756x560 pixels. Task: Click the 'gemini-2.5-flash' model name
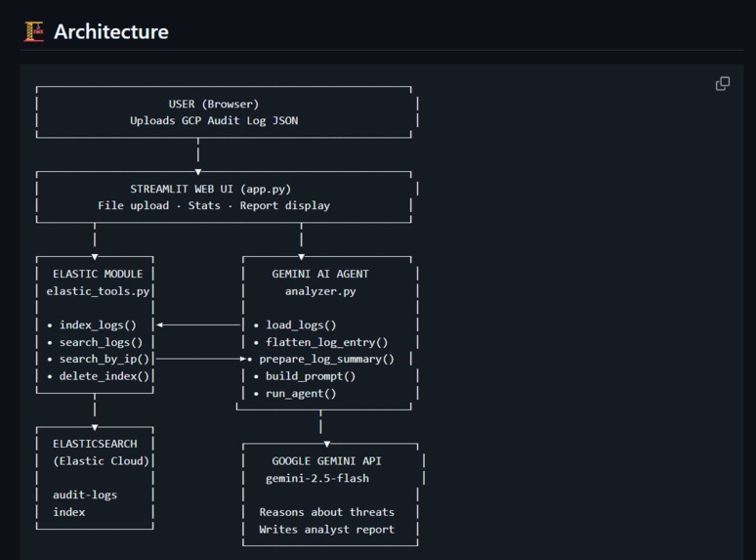(x=317, y=479)
